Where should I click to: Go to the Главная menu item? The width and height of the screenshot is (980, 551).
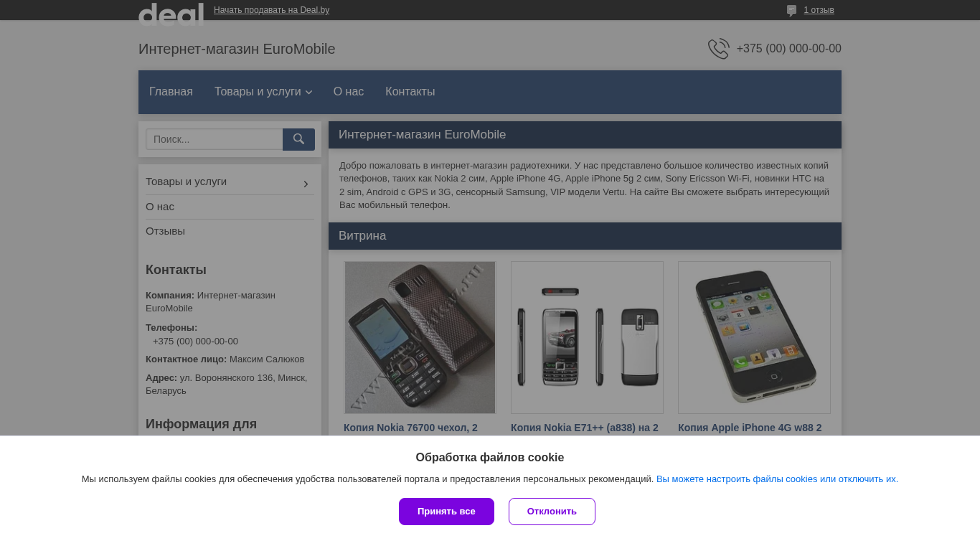tap(171, 92)
